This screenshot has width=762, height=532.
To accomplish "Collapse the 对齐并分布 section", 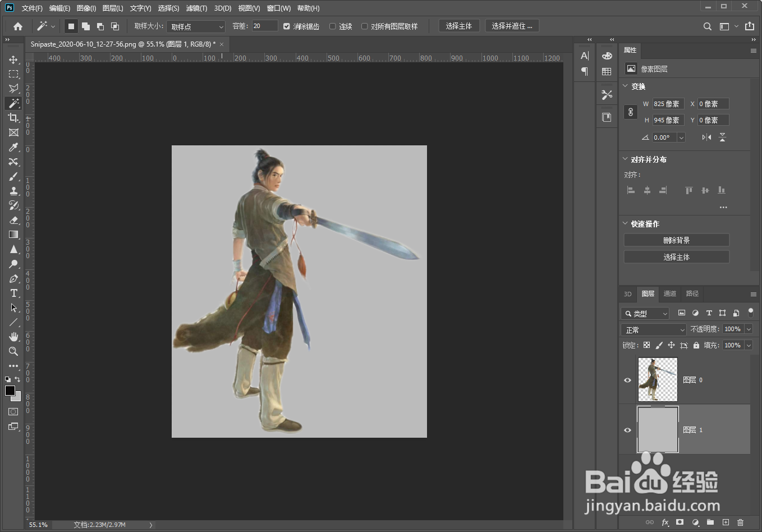I will coord(625,159).
